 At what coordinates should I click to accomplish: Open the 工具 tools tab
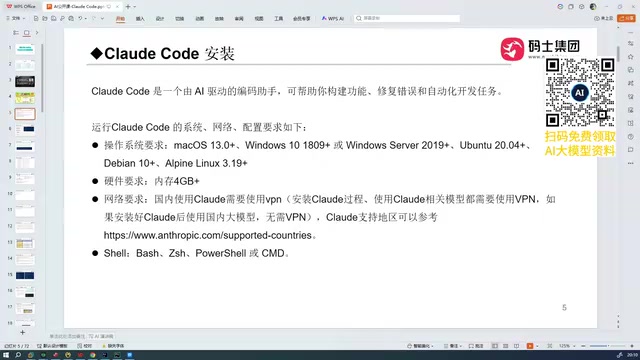click(x=278, y=19)
